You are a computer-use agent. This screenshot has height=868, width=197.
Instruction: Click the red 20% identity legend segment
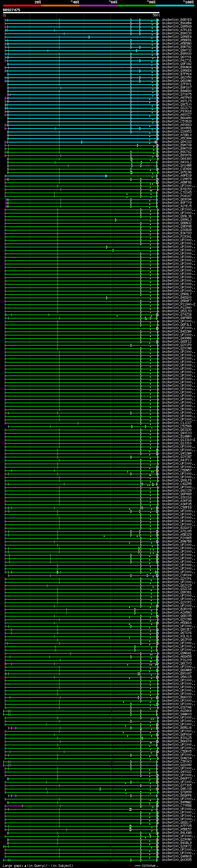(22, 6)
